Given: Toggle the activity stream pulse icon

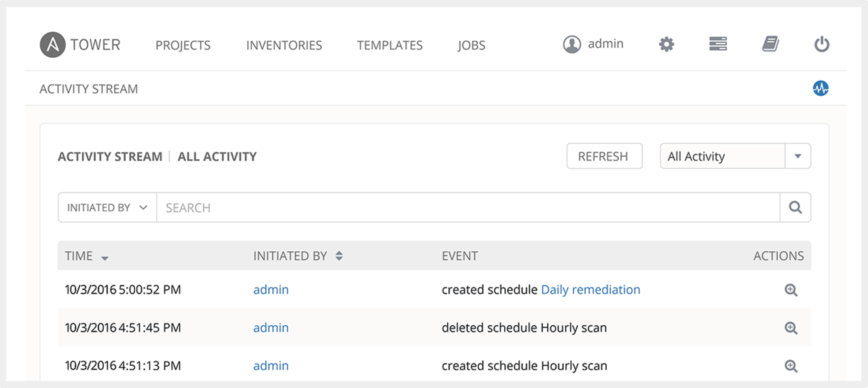Looking at the screenshot, I should click(x=820, y=89).
